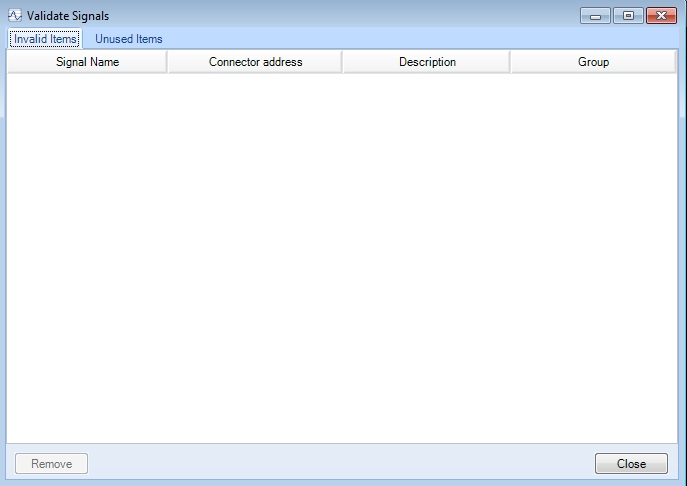687x486 pixels.
Task: Click divider between Signal Name and Connector address
Action: click(167, 62)
